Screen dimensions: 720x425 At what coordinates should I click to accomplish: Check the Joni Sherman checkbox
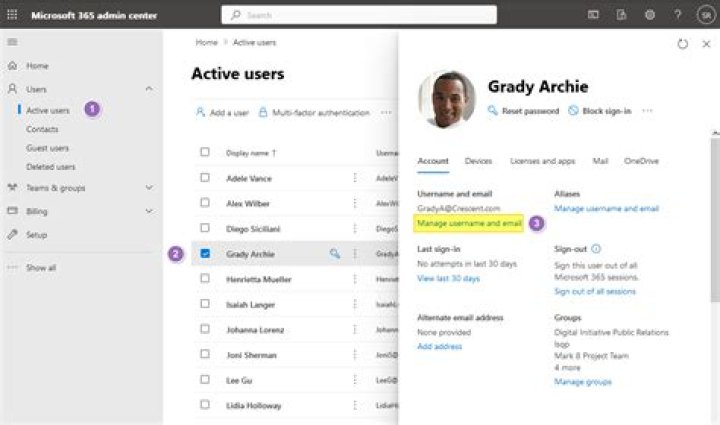205,354
